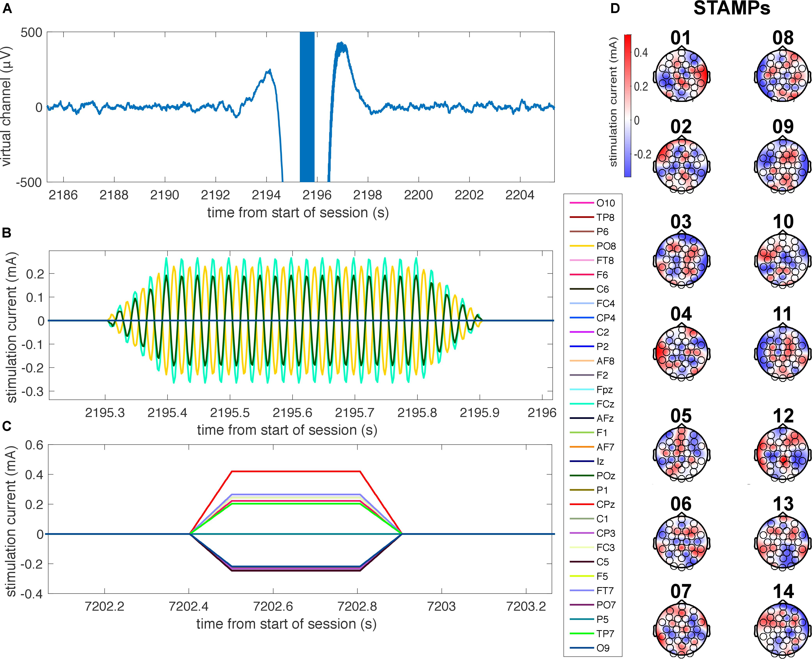The image size is (812, 659).
Task: Click the FC3 legend entry
Action: tap(592, 548)
